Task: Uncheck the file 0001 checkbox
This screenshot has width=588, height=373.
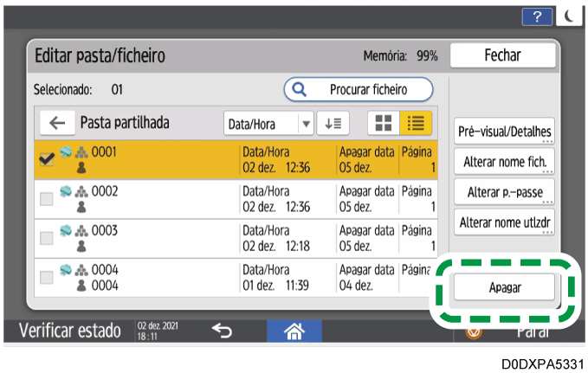Action: click(x=48, y=161)
